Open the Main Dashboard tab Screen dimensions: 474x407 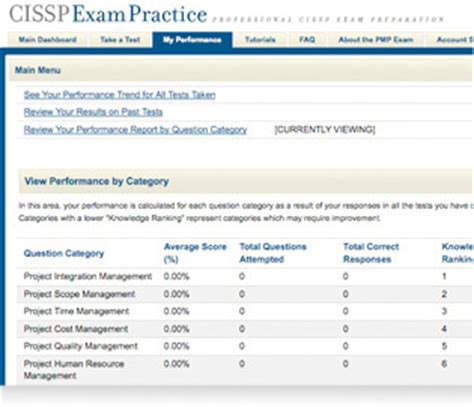[48, 40]
